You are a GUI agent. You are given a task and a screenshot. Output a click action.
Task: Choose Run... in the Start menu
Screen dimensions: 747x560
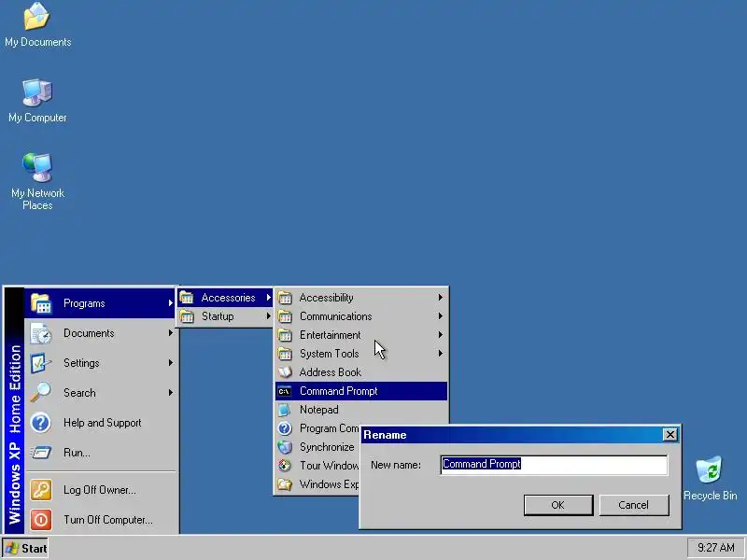click(x=102, y=453)
